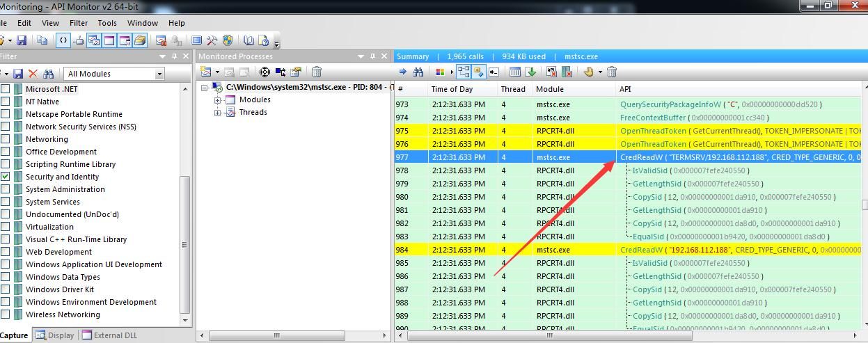Click the API column header

click(x=738, y=89)
